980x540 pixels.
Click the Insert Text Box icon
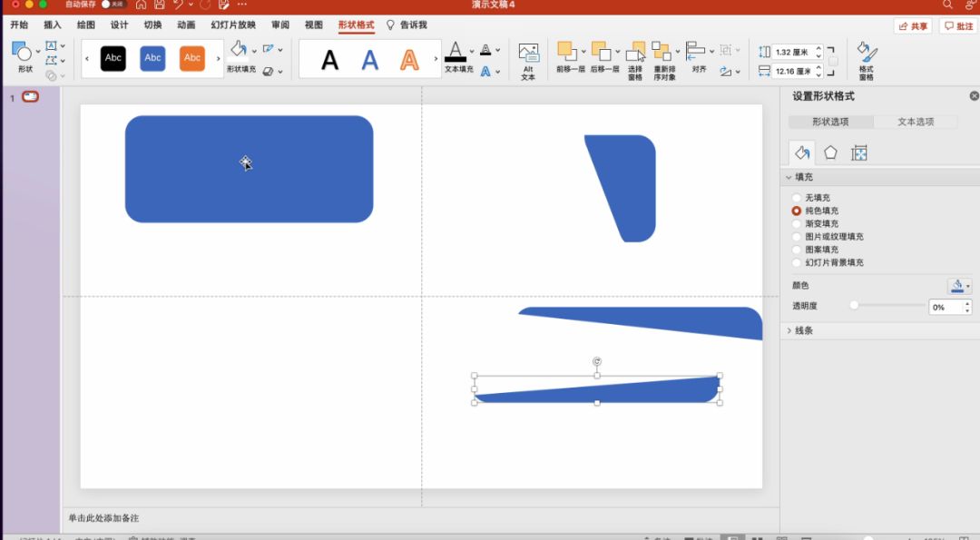click(x=51, y=45)
